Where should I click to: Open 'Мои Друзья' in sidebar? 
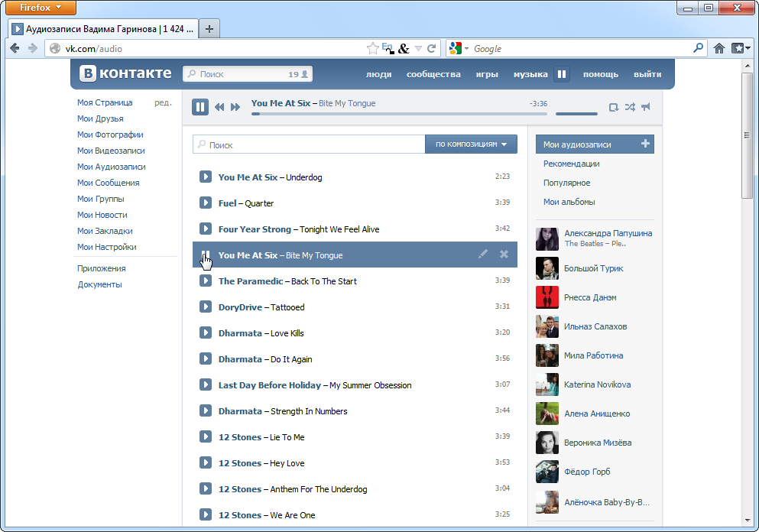tap(100, 118)
